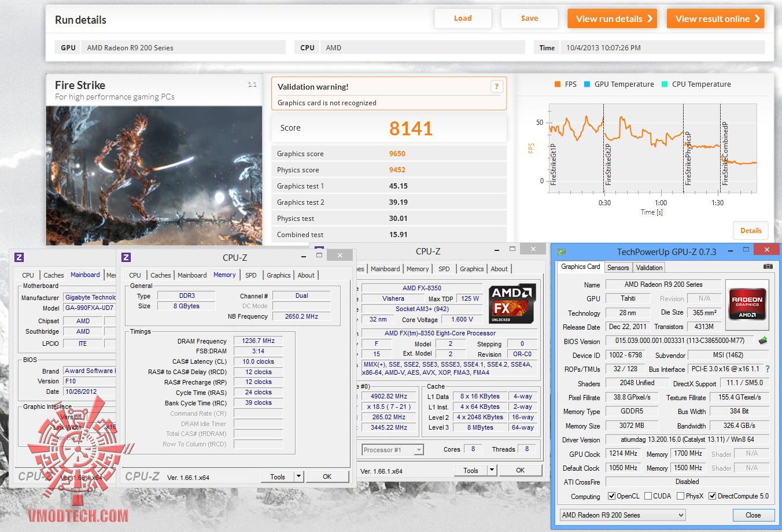
Task: Open View run details
Action: pos(614,19)
